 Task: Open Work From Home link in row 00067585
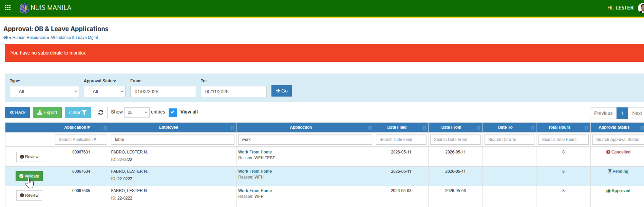255,191
